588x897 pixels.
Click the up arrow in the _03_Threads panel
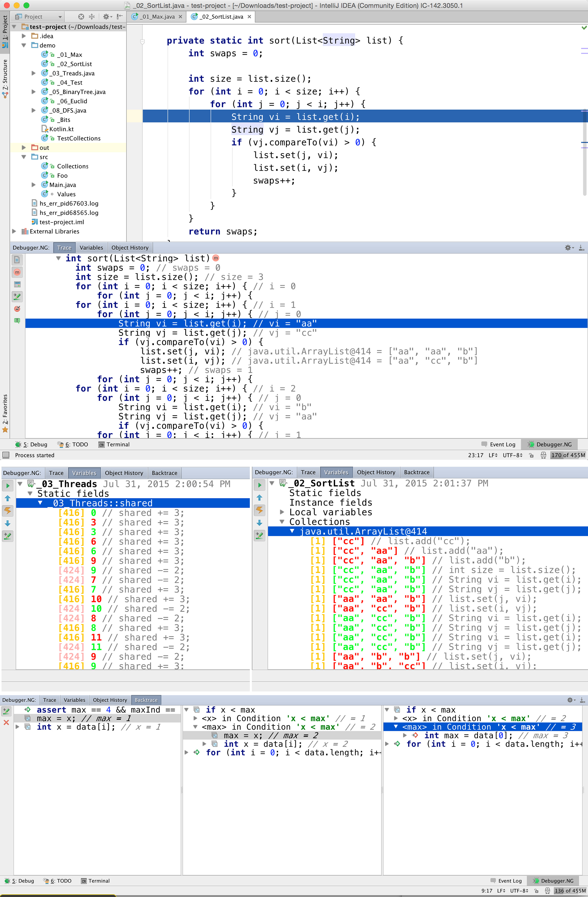click(8, 498)
